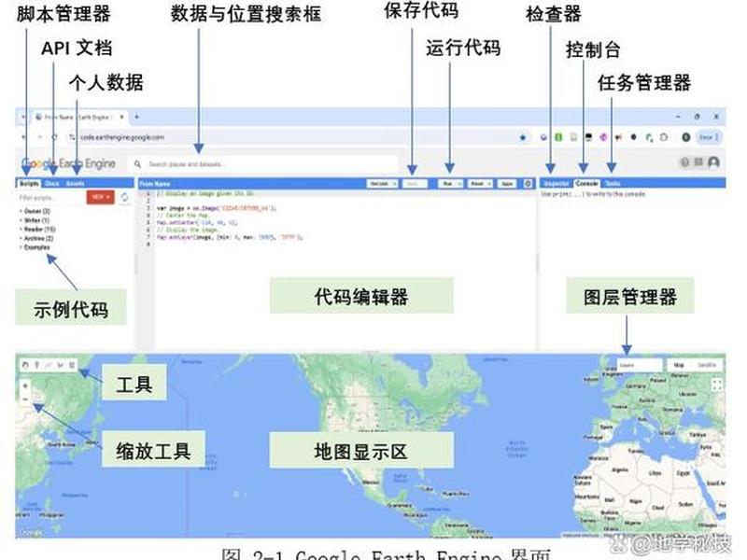This screenshot has width=747, height=560.
Task: Click code line 3 starting with var image
Action: [217, 208]
